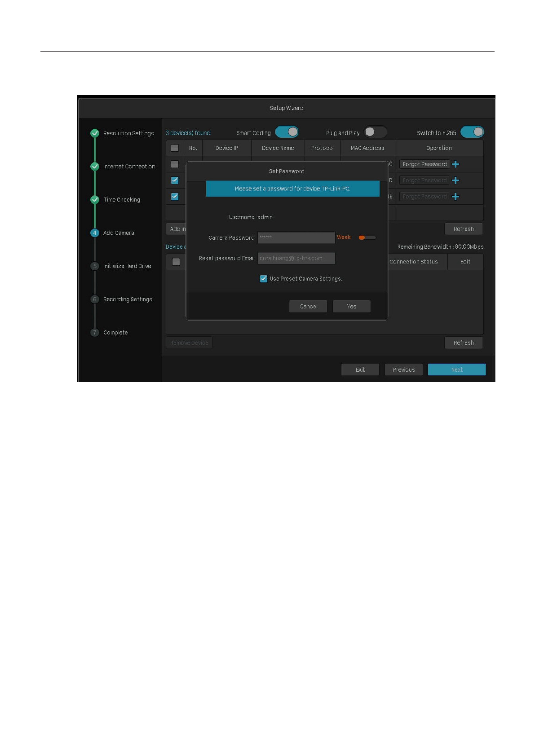This screenshot has width=535, height=756.
Task: Enable the Plug and Play switch
Action: (x=375, y=132)
